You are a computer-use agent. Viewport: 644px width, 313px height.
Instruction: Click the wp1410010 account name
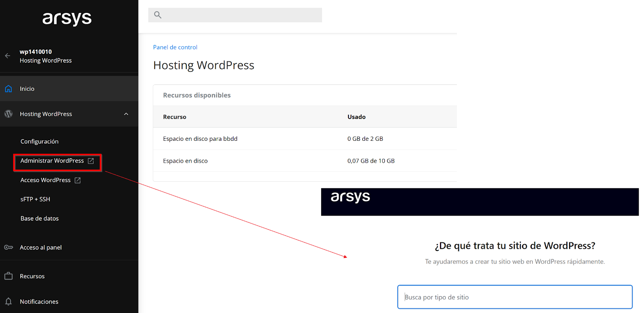tap(36, 51)
